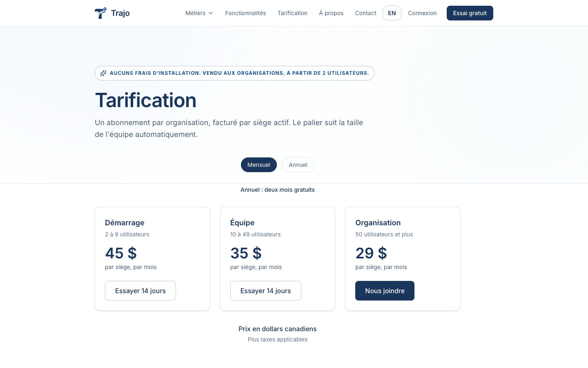Go to Tarification in navigation
Screen dimensions: 588x368
coord(292,13)
